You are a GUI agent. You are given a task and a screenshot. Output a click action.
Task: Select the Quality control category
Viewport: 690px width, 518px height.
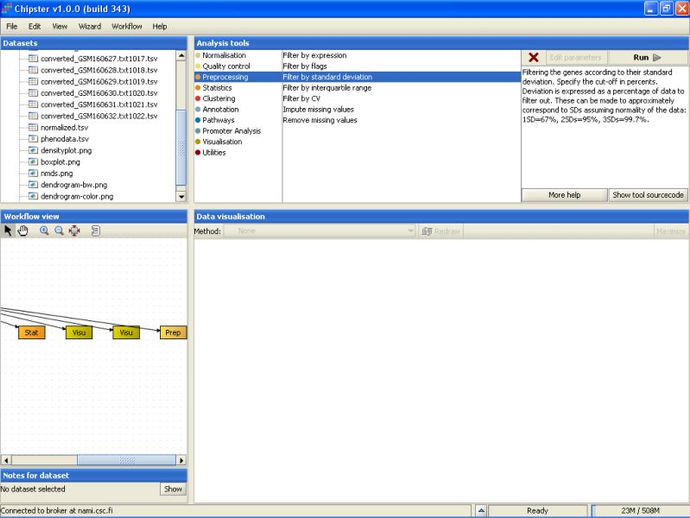[x=226, y=66]
